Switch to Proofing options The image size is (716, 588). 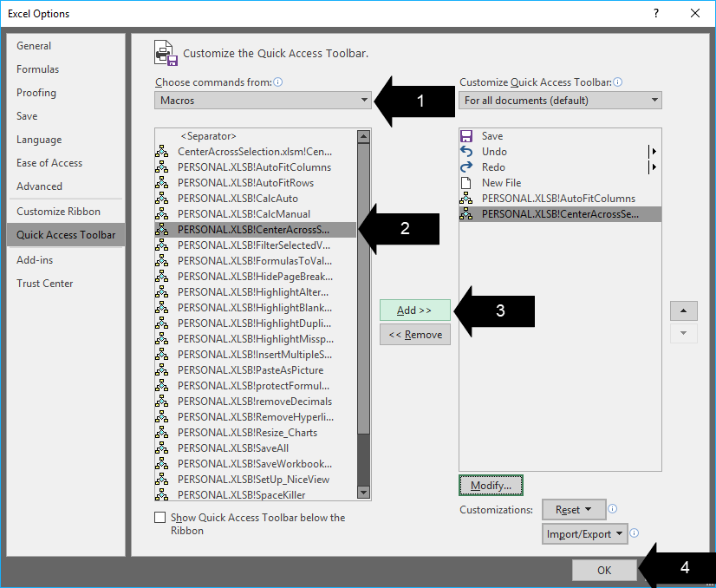click(x=66, y=93)
